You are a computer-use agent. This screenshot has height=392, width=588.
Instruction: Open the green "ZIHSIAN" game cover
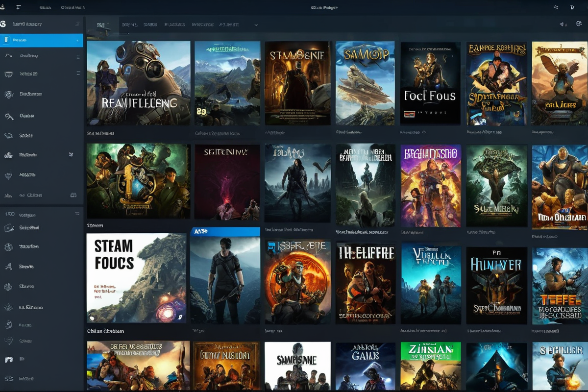pyautogui.click(x=431, y=366)
